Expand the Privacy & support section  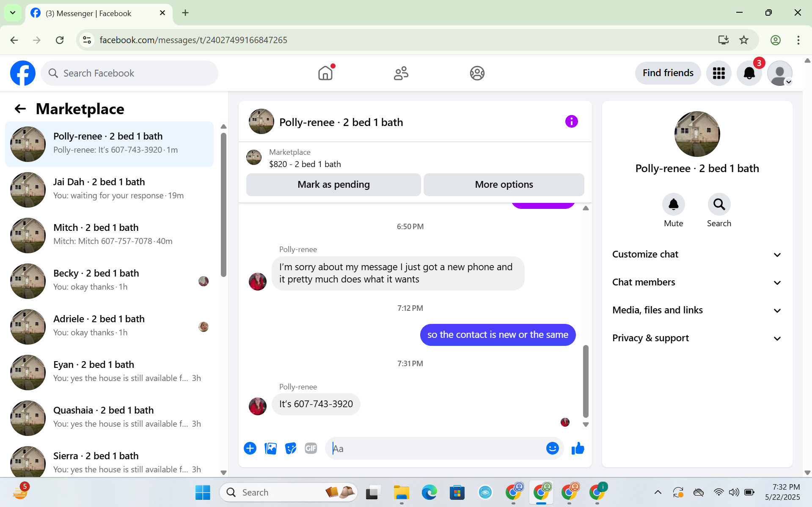coord(697,338)
